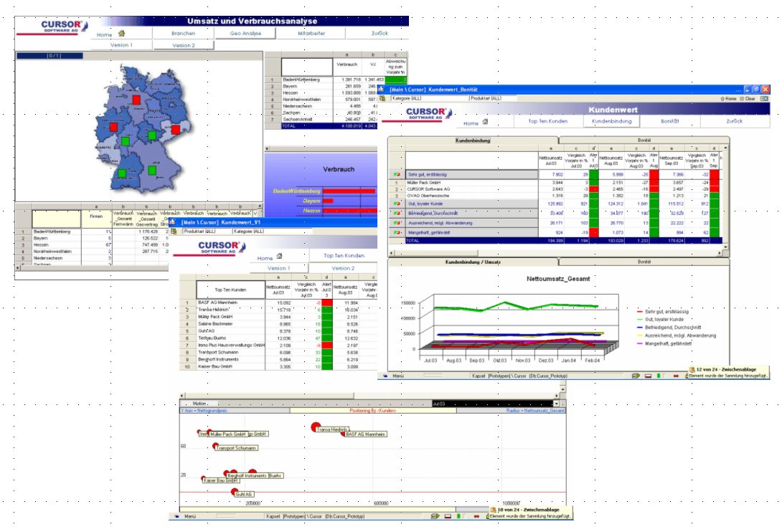The height and width of the screenshot is (532, 782).
Task: Select the Kundenbindung tab above the table
Action: pos(473,141)
